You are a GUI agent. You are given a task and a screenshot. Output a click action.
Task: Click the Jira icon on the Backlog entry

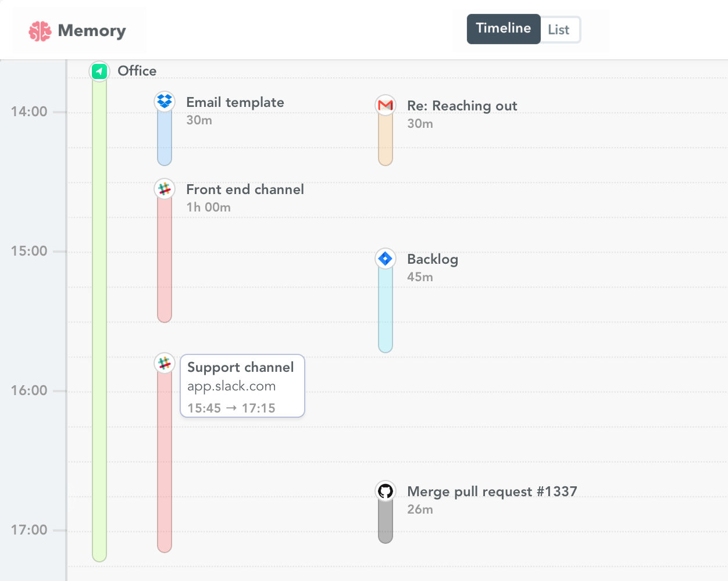(385, 258)
